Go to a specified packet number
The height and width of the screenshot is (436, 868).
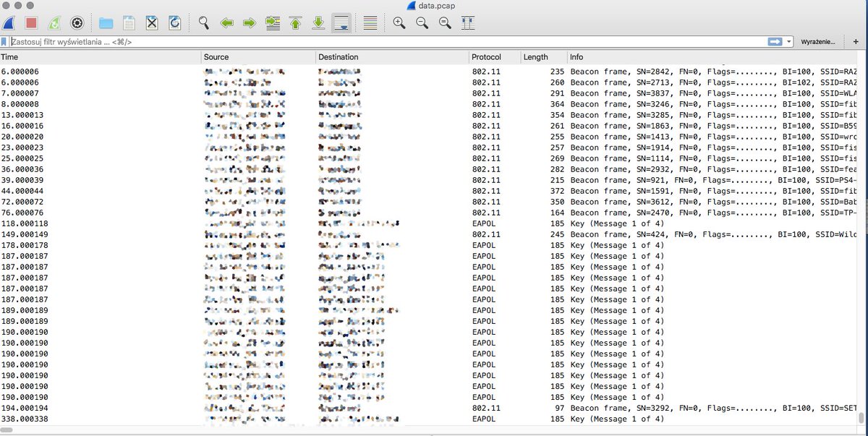coord(273,23)
